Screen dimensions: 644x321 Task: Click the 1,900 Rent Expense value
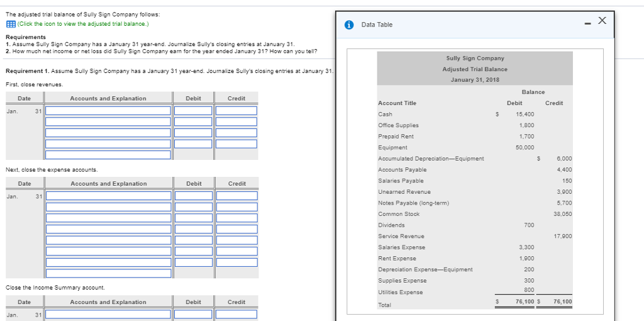(527, 259)
